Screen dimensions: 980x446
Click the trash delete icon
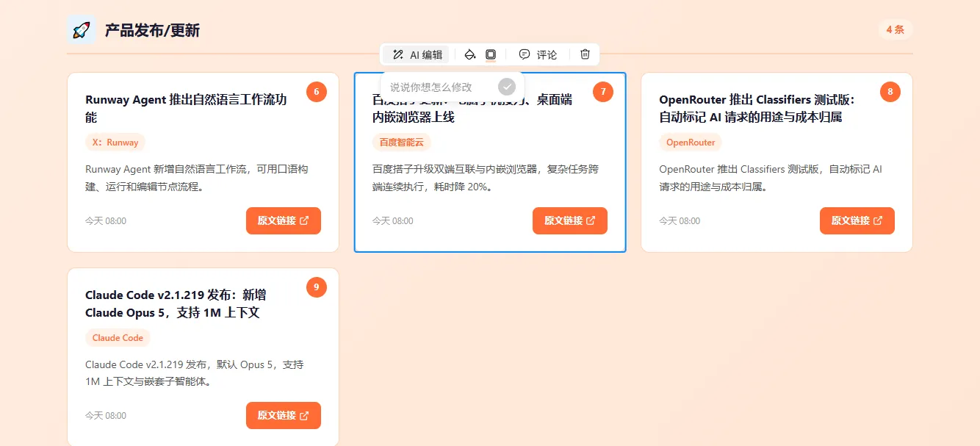pos(585,54)
